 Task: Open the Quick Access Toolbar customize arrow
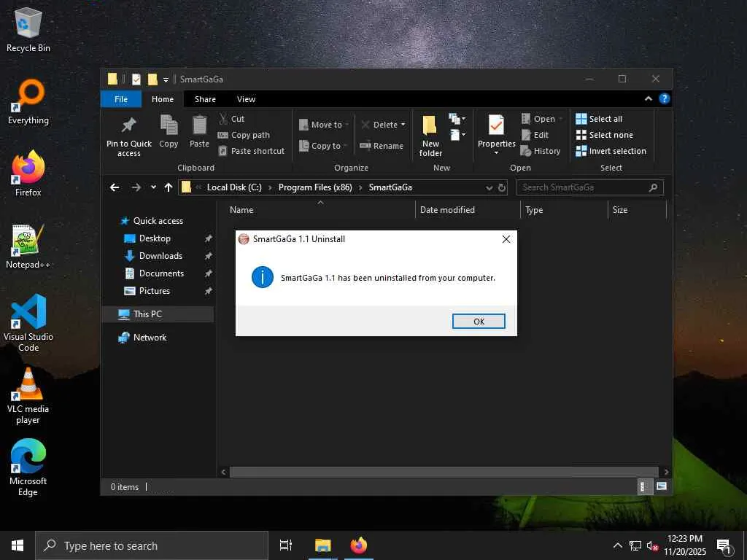[166, 79]
